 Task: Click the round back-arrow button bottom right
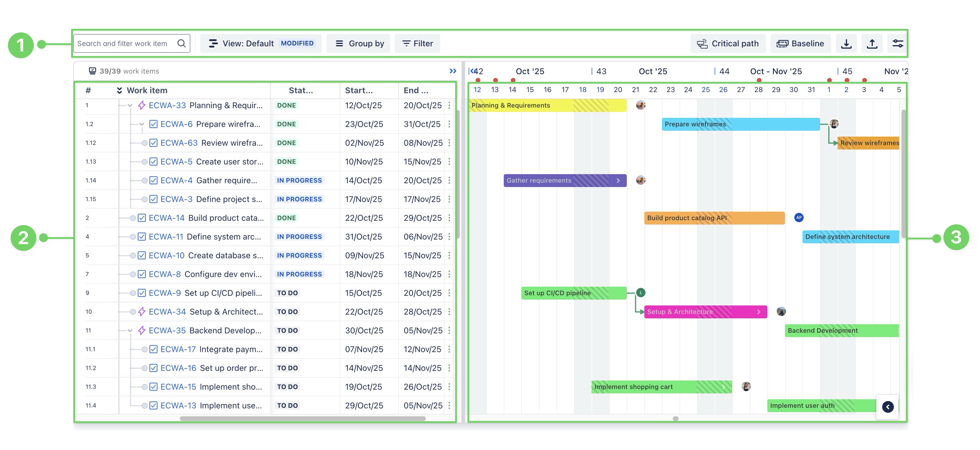tap(887, 407)
